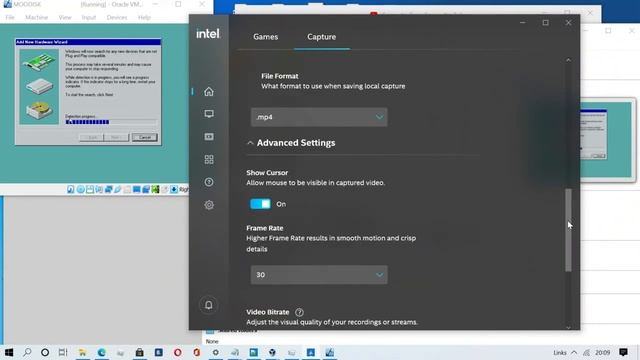Open the Display section monitor icon

(209, 114)
